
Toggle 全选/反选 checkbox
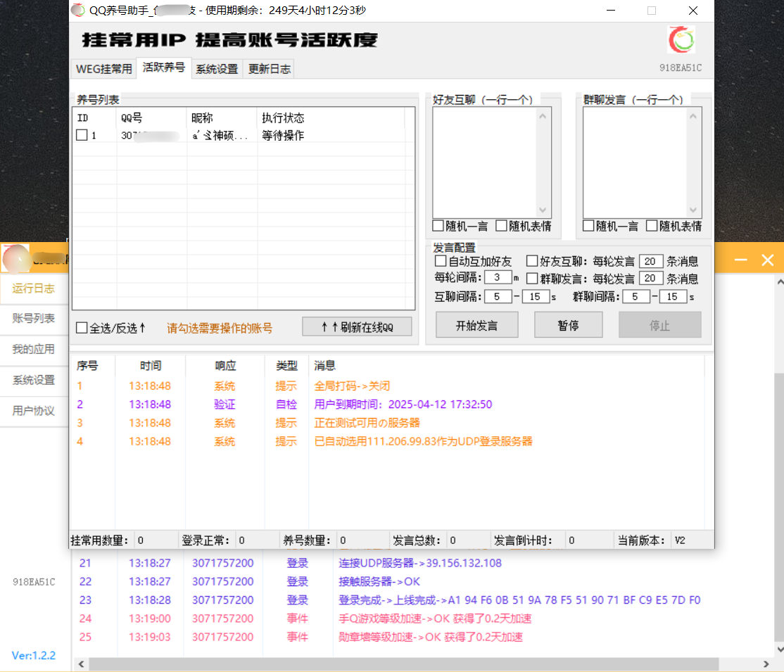point(82,328)
